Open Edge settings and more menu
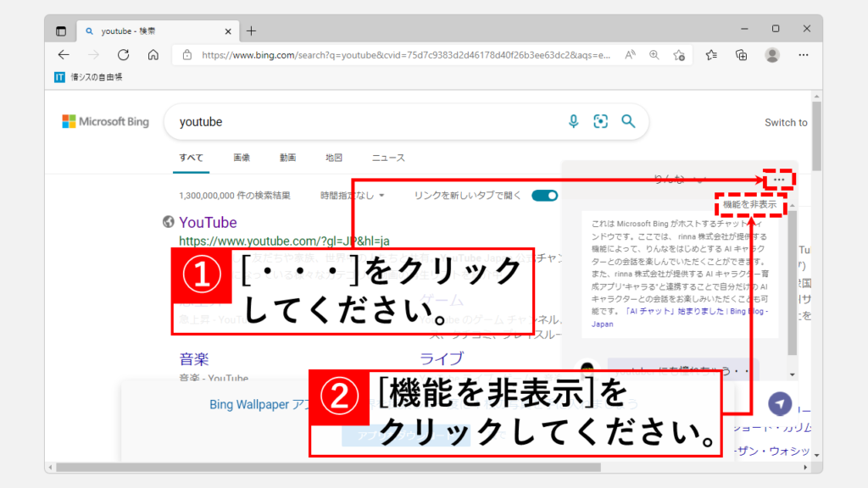 click(804, 55)
